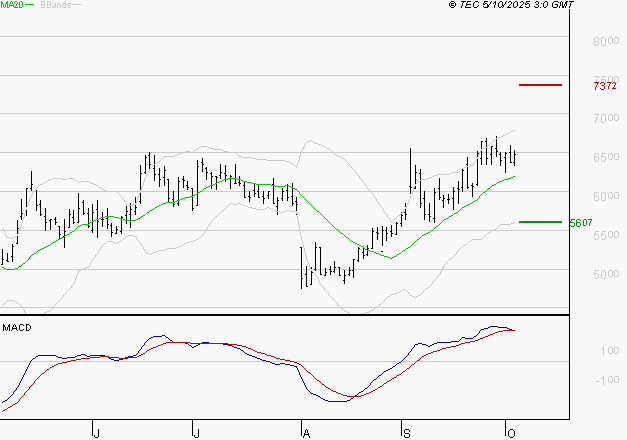Image resolution: width=627 pixels, height=440 pixels.
Task: Click the red resistance line marker
Action: [x=540, y=85]
